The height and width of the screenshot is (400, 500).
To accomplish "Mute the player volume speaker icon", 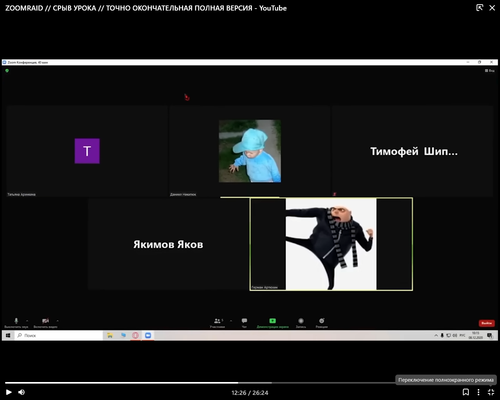I will 22,392.
